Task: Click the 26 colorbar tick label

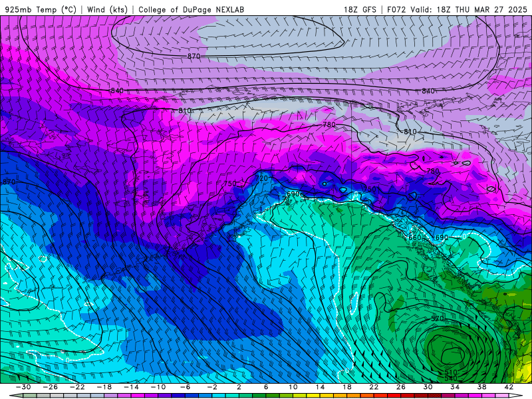Action: pos(401,387)
